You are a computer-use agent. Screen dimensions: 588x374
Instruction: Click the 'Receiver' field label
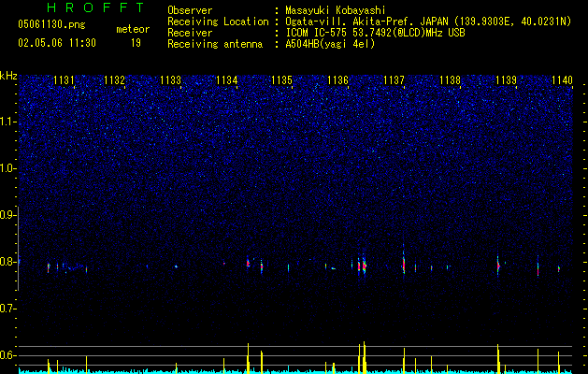(190, 33)
